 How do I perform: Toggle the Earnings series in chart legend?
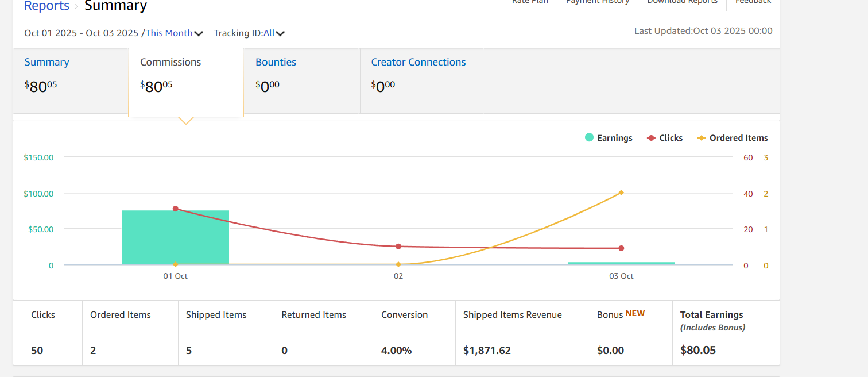coord(609,138)
